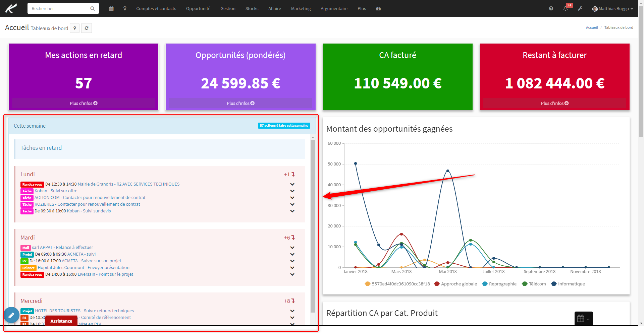The height and width of the screenshot is (333, 644).
Task: Open the wrench settings icon
Action: click(x=580, y=9)
